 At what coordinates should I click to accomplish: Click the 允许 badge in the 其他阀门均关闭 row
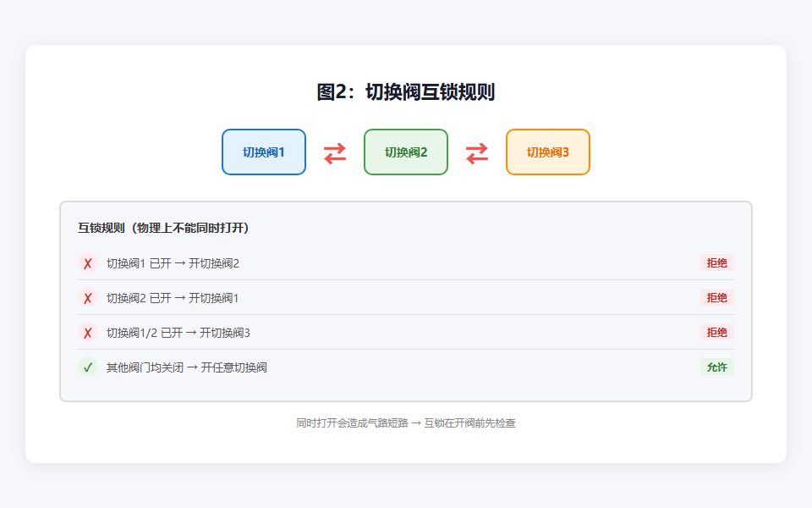716,367
